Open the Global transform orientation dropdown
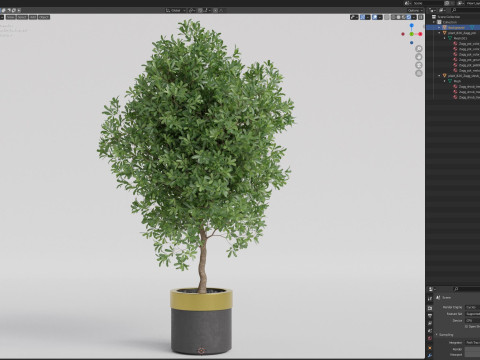Screen dimensions: 480x360 point(175,10)
